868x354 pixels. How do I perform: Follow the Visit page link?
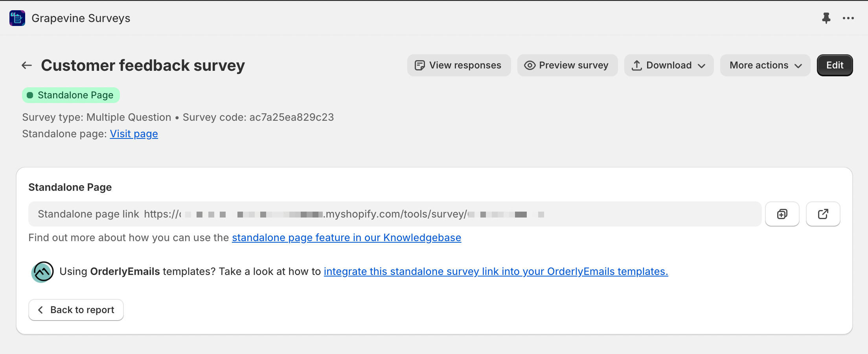click(134, 134)
